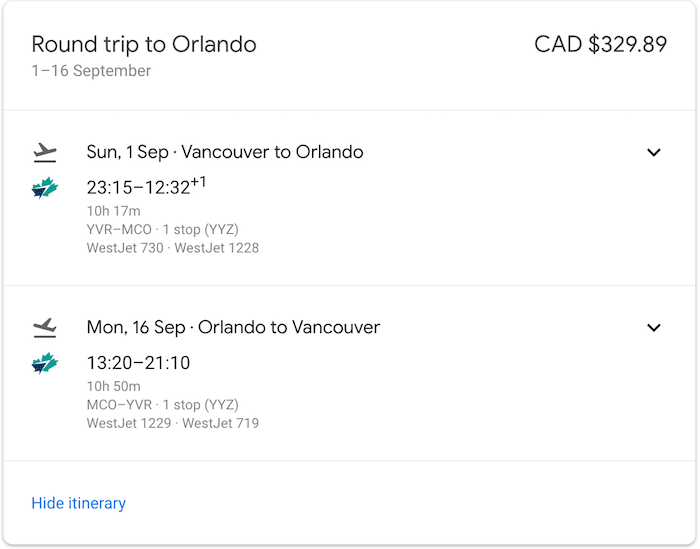Click the 10h 17m duration text

(113, 211)
